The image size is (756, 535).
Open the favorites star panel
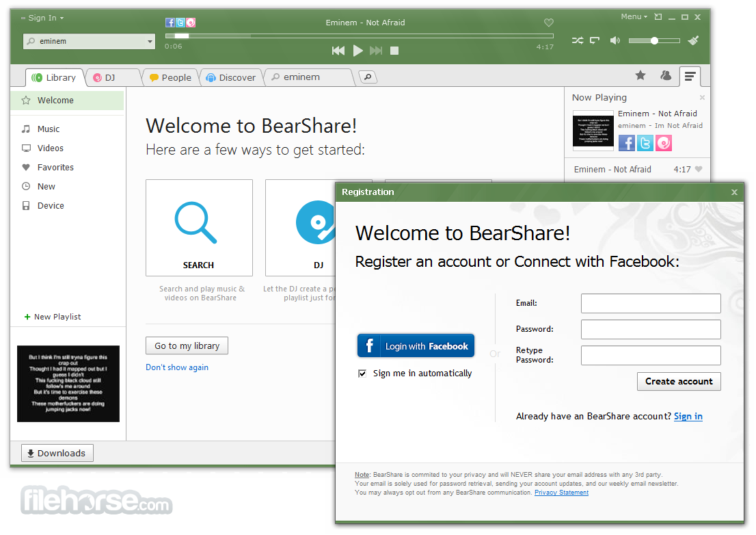coord(640,76)
